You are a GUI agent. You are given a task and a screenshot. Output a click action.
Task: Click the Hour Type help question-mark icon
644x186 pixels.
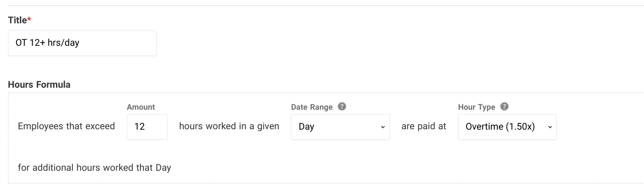[504, 107]
